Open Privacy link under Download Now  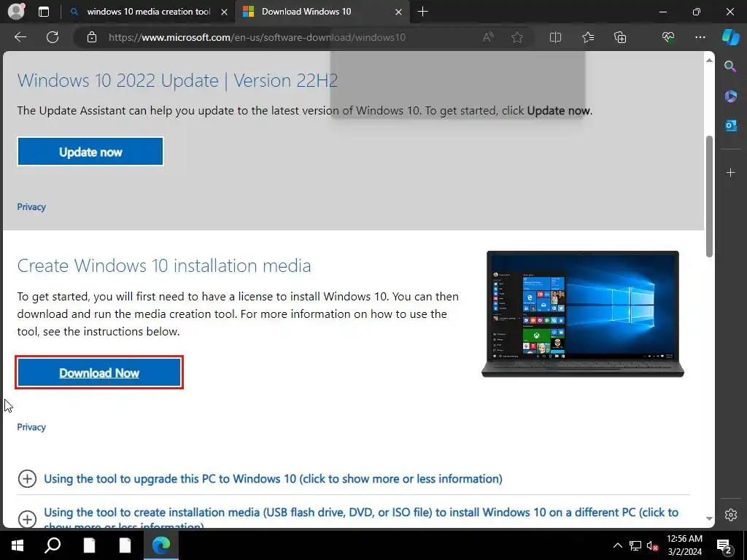[31, 427]
